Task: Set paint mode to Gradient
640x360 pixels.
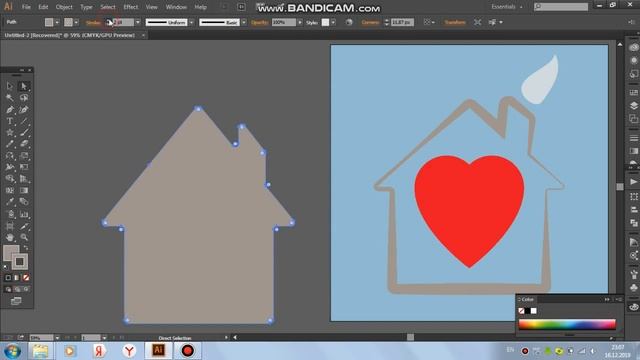Action: tap(17, 278)
